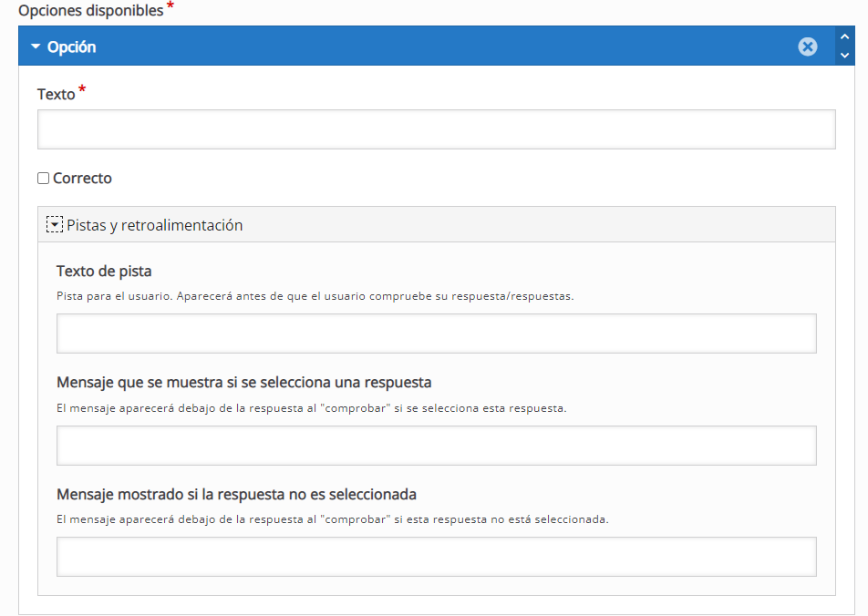The width and height of the screenshot is (868, 616).
Task: Select the Opciones disponibles heading
Action: 90,11
